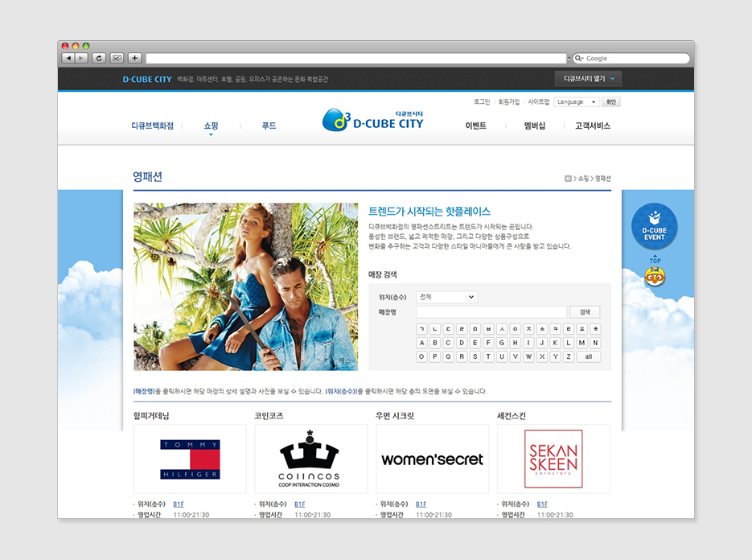Open the 고객서비스 menu
Screen dimensions: 752x560
[593, 126]
